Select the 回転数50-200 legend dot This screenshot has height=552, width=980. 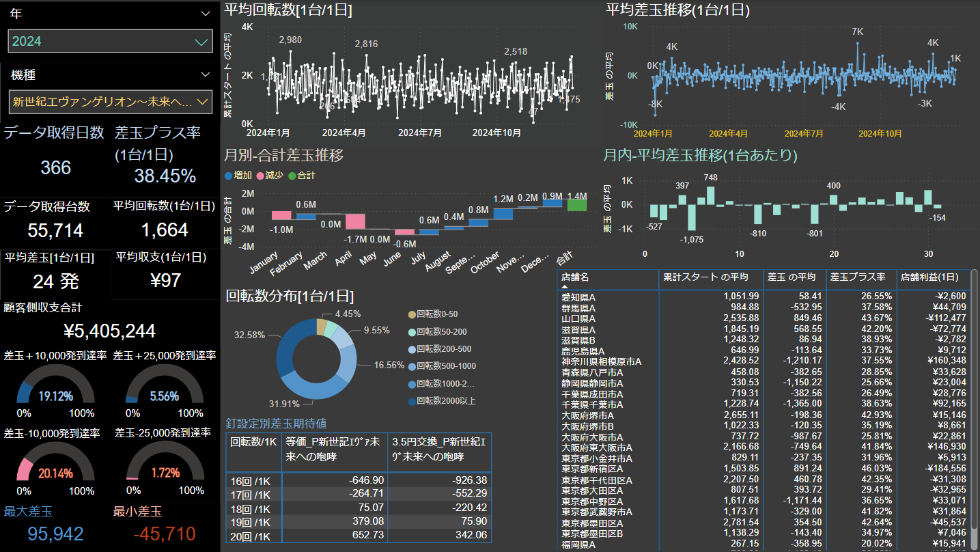(411, 331)
